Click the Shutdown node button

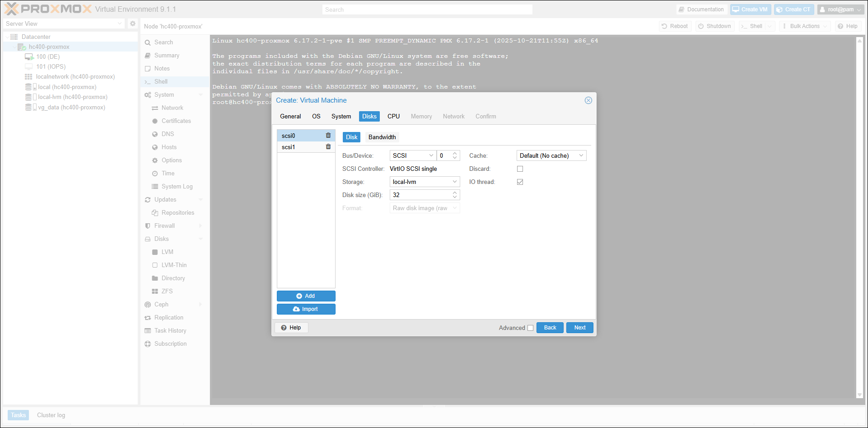click(714, 26)
